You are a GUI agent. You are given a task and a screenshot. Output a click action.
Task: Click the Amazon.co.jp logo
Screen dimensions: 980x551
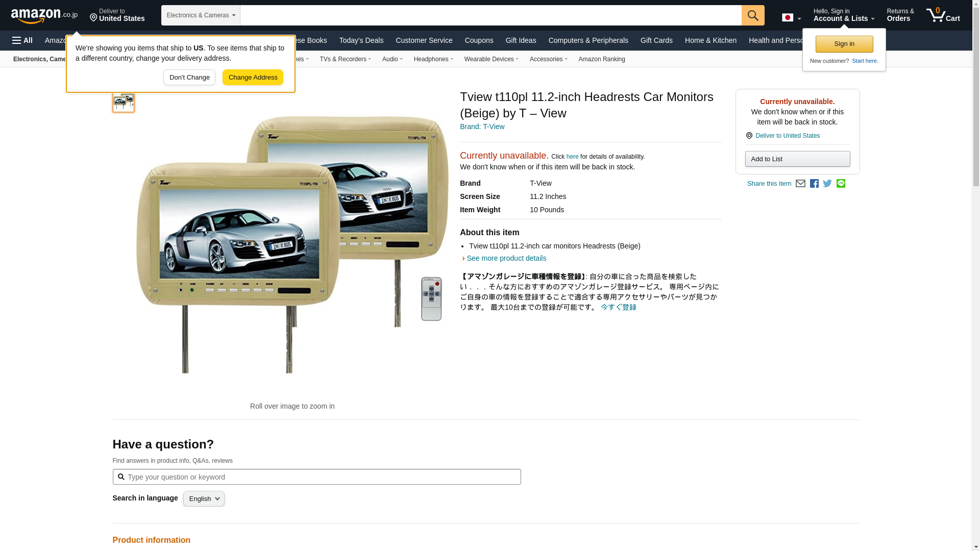point(44,16)
